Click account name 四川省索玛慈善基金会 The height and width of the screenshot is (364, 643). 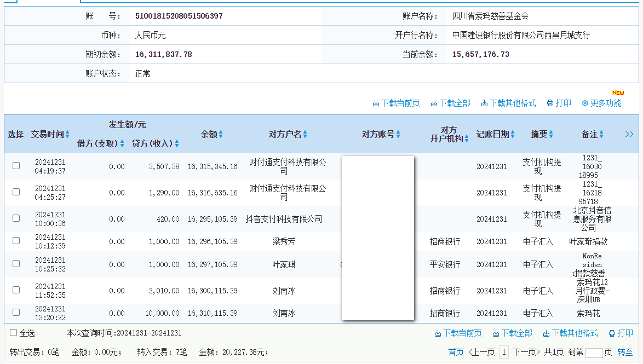[x=490, y=16]
